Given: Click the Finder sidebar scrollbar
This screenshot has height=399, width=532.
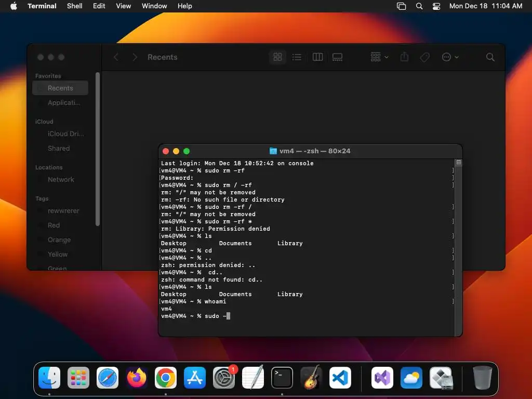Looking at the screenshot, I should coord(98,149).
